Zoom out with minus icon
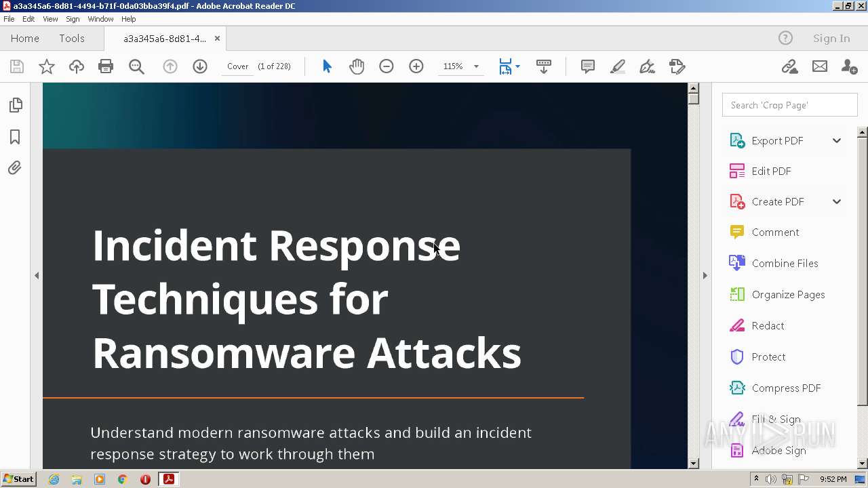Screen dimensions: 868x488 (387, 66)
